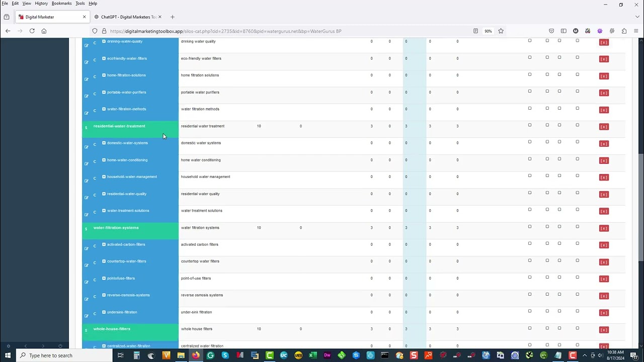This screenshot has height=362, width=644.
Task: Expand the plus icon beside water-treatment-solutions
Action: (x=104, y=210)
